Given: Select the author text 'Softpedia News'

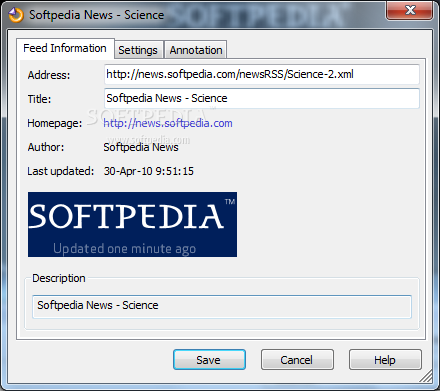Looking at the screenshot, I should pyautogui.click(x=141, y=147).
